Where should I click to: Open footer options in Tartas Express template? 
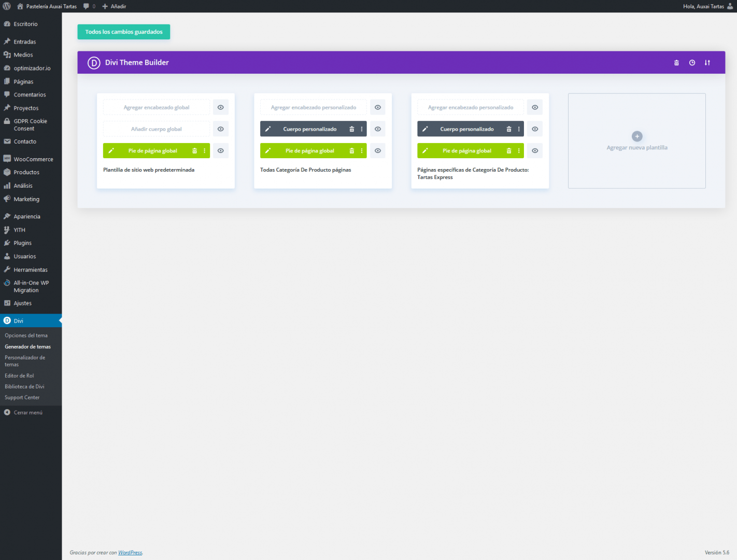click(x=519, y=151)
